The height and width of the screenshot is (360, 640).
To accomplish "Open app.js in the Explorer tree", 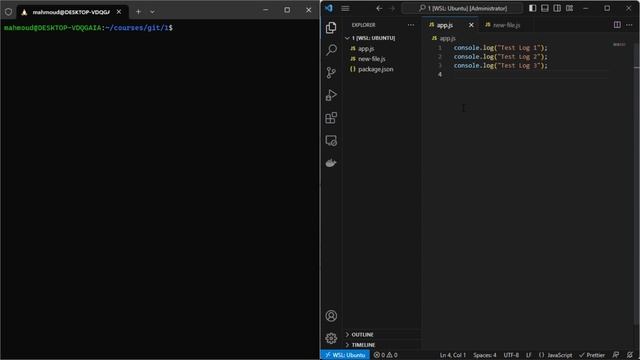I will point(366,49).
